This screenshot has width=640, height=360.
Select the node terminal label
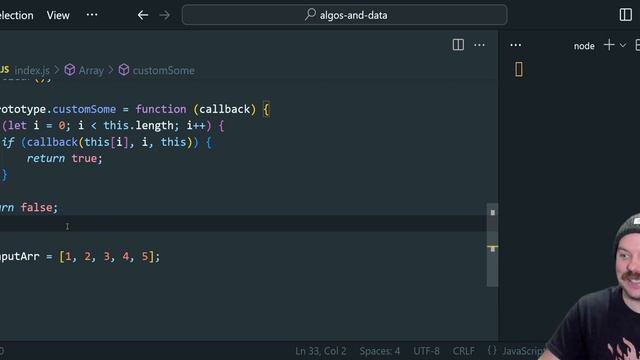point(584,46)
